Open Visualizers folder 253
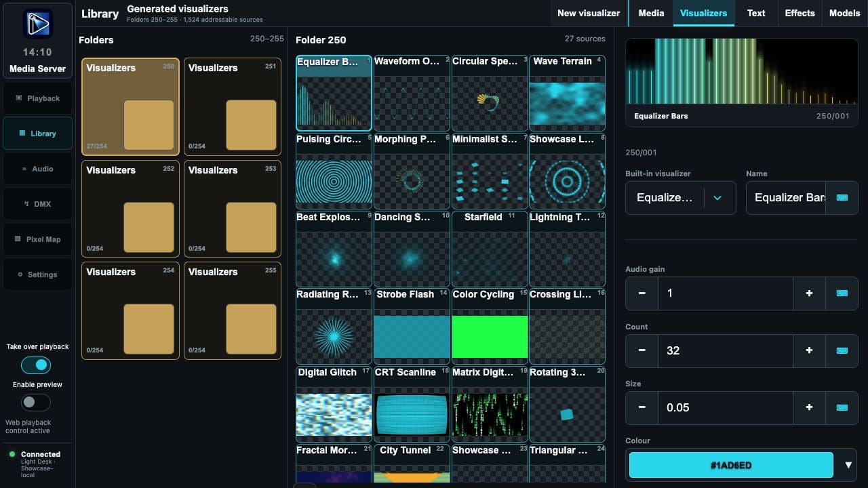The height and width of the screenshot is (488, 868). tap(232, 209)
